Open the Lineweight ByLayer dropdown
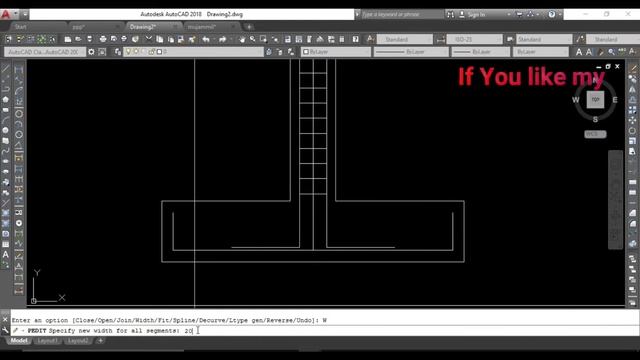 [480, 52]
